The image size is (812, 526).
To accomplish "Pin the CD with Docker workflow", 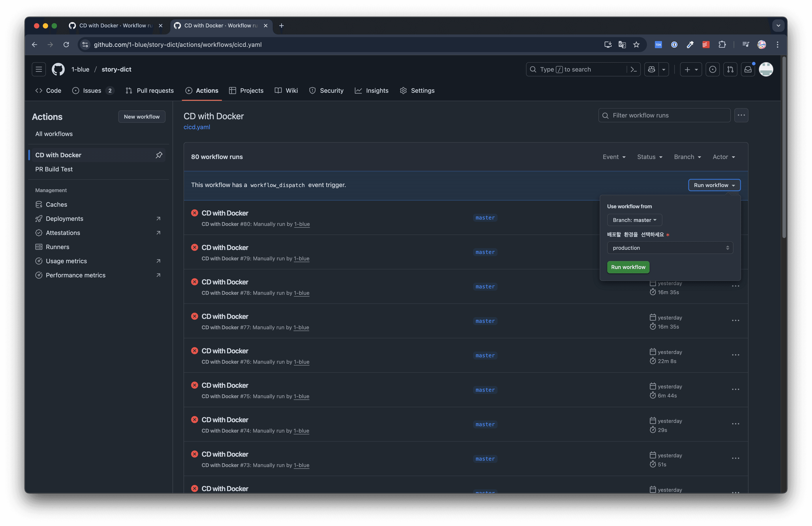I will click(x=159, y=155).
